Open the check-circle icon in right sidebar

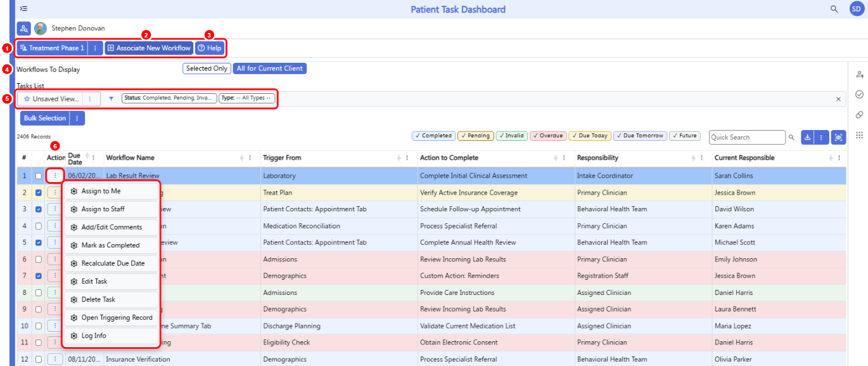point(860,95)
